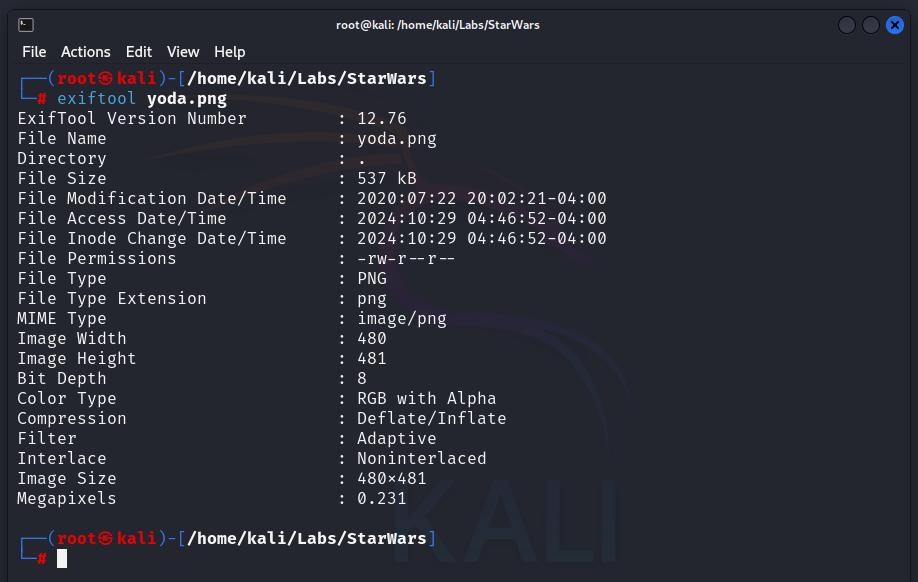Open the Actions menu
Screen dimensions: 918x582
86,52
